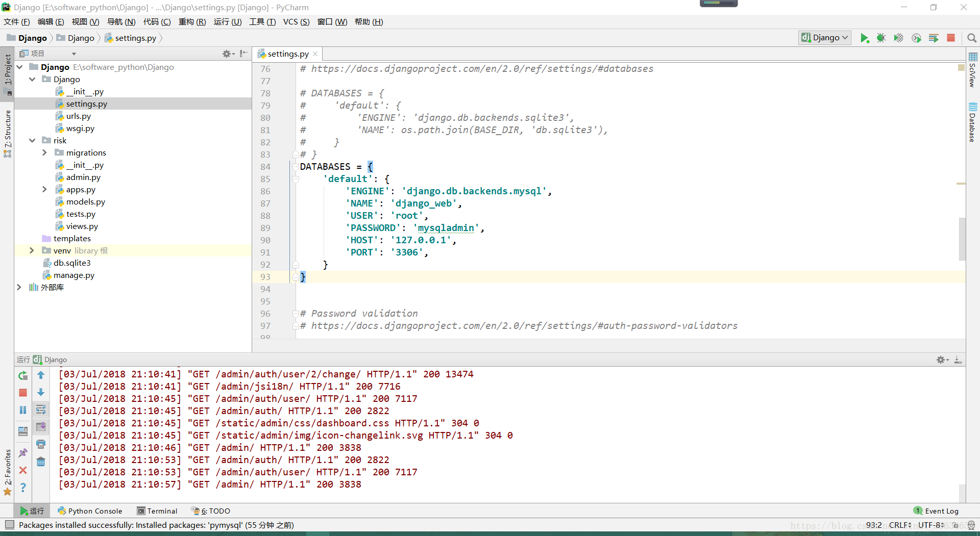Stop the process from the top toolbar

[951, 38]
